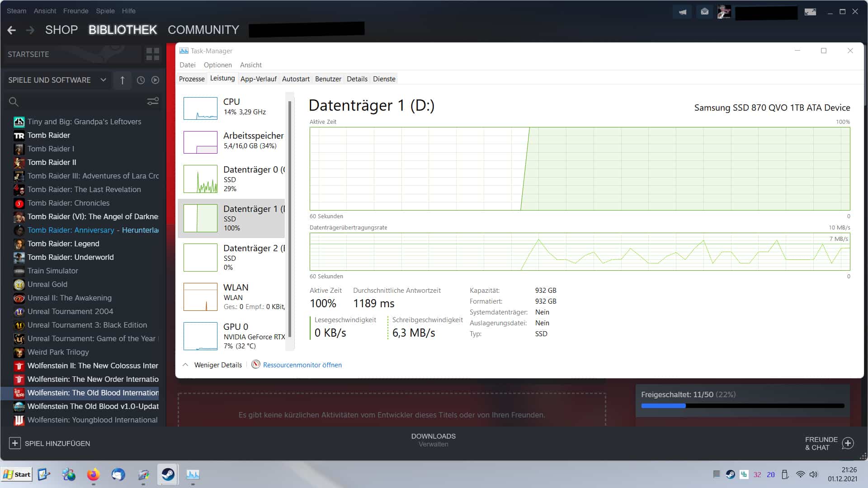Select Tomb Raider: Legend in the library

(63, 244)
